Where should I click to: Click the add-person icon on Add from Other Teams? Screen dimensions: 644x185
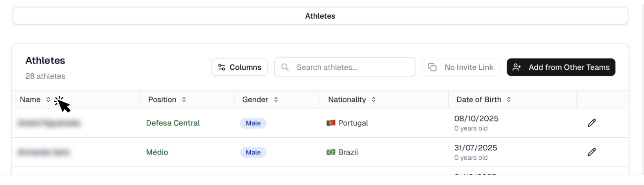pos(517,67)
